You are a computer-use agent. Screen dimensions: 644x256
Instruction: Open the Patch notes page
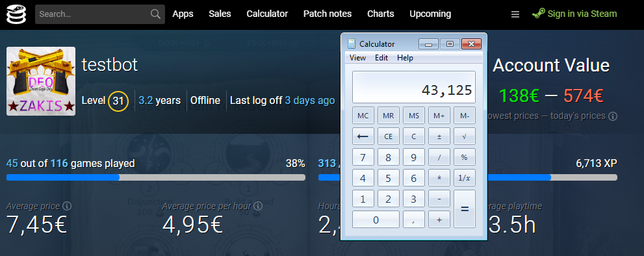coord(328,14)
